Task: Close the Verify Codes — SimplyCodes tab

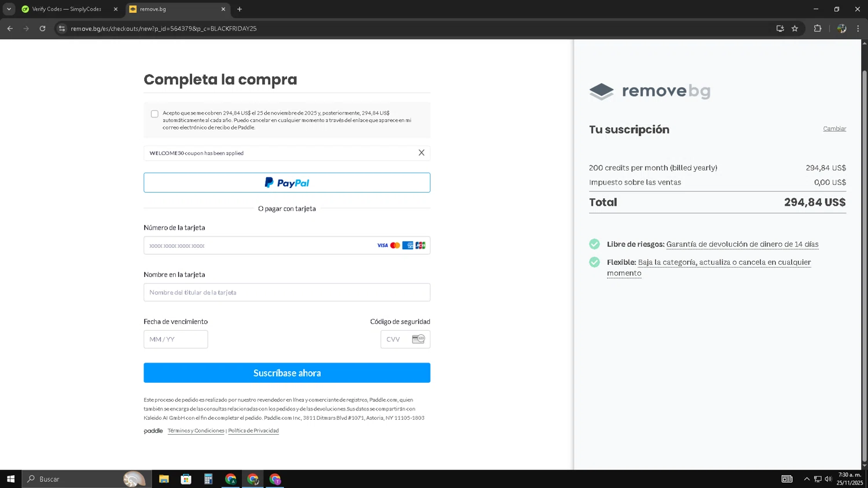Action: [115, 9]
